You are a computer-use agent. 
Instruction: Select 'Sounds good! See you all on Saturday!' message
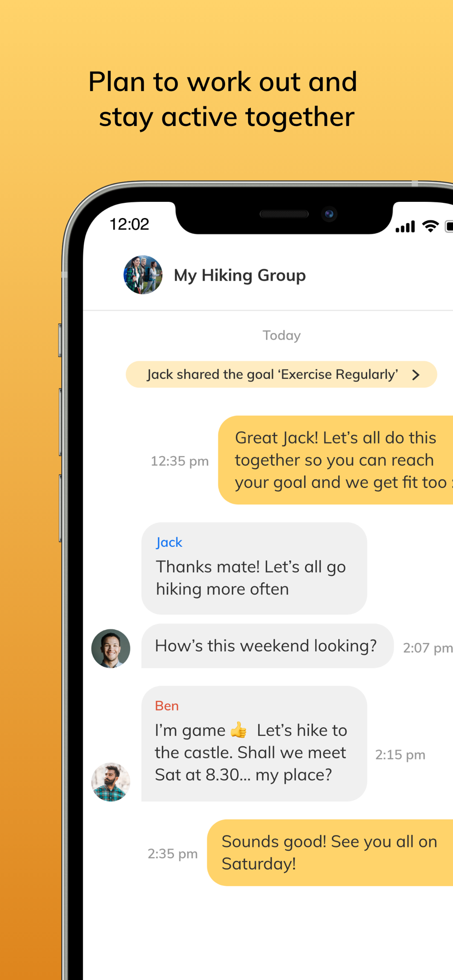coord(330,853)
